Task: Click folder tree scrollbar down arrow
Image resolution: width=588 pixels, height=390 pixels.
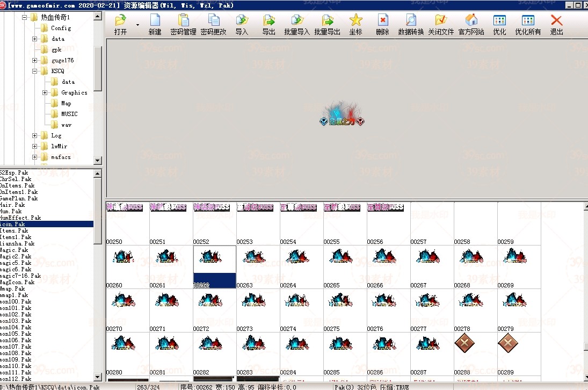Action: pyautogui.click(x=98, y=160)
